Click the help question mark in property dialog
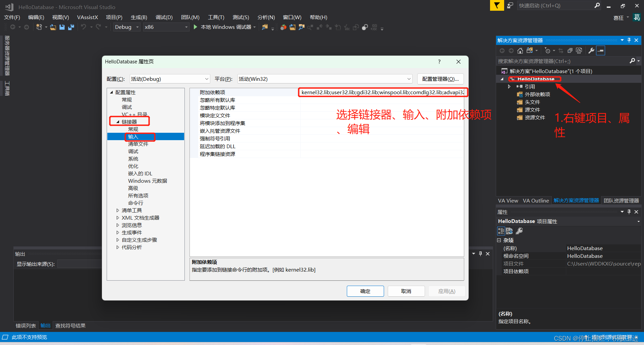The height and width of the screenshot is (345, 644). click(439, 62)
